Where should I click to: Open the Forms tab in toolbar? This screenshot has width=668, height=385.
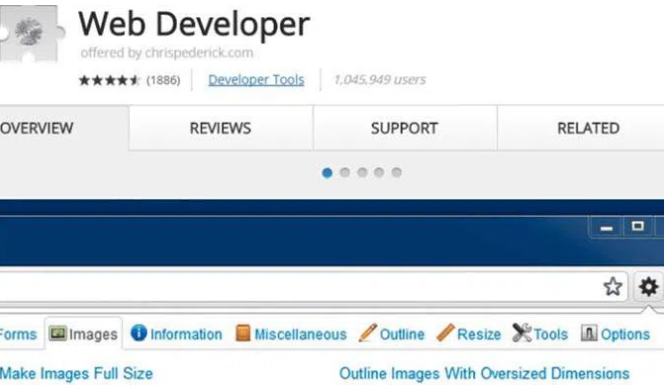[18, 334]
